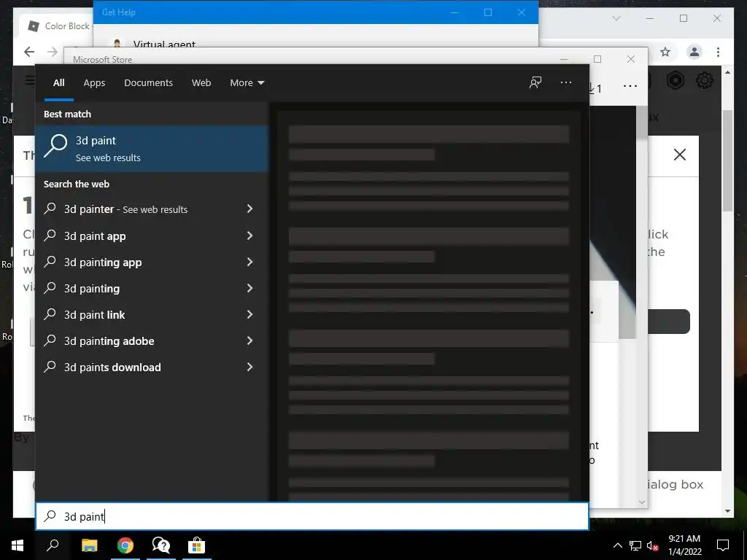Viewport: 747px width, 560px height.
Task: Switch to Get Help from the taskbar
Action: [161, 545]
